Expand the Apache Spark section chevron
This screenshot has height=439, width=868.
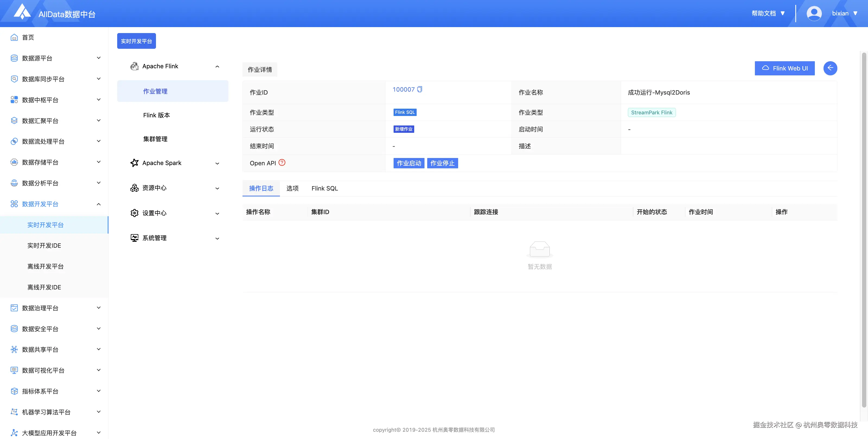click(217, 163)
